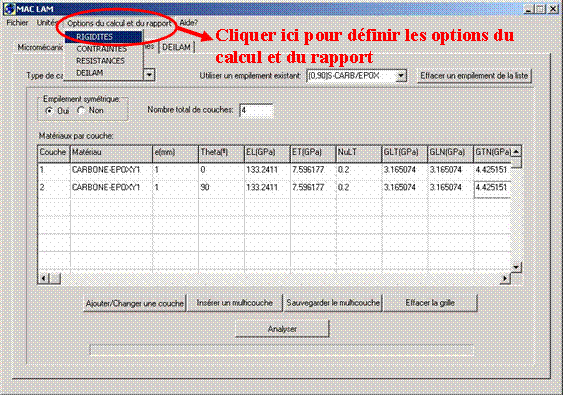Open the Aide? menu
The height and width of the screenshot is (397, 576).
coord(188,23)
